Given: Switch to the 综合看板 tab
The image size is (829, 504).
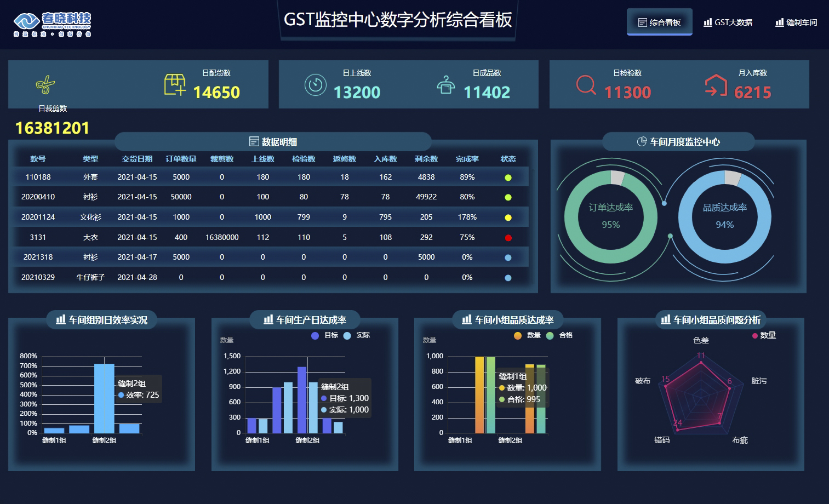Looking at the screenshot, I should [659, 22].
